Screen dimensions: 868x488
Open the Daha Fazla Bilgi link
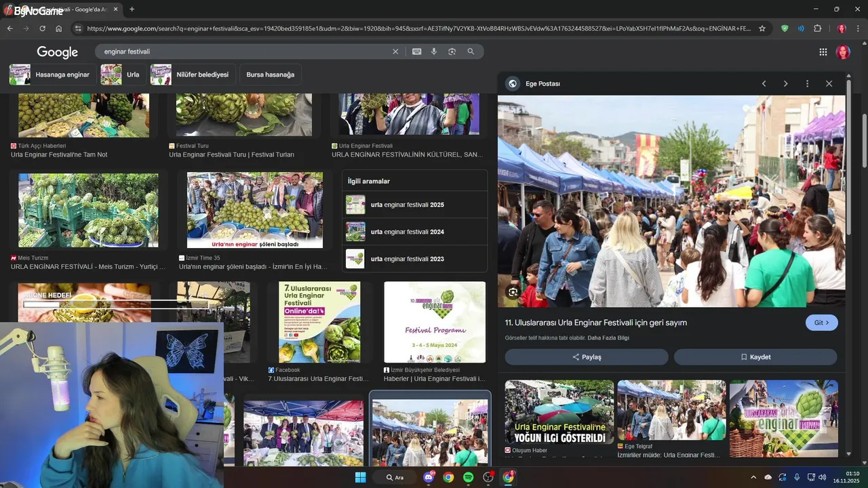tap(608, 338)
